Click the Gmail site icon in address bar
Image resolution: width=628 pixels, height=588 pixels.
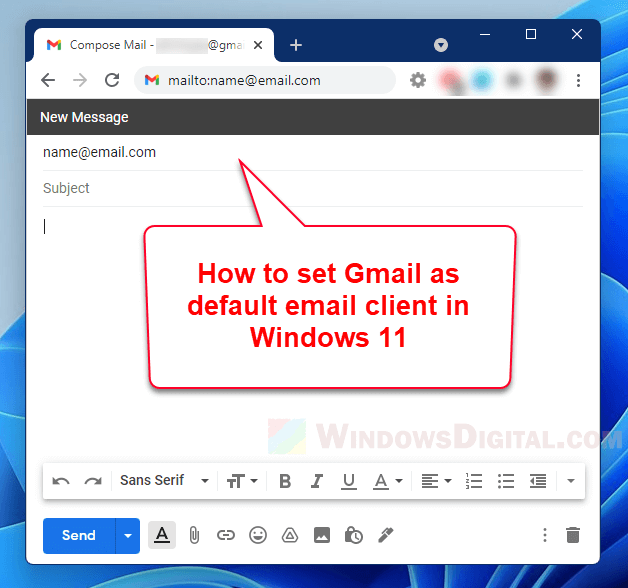[x=152, y=80]
